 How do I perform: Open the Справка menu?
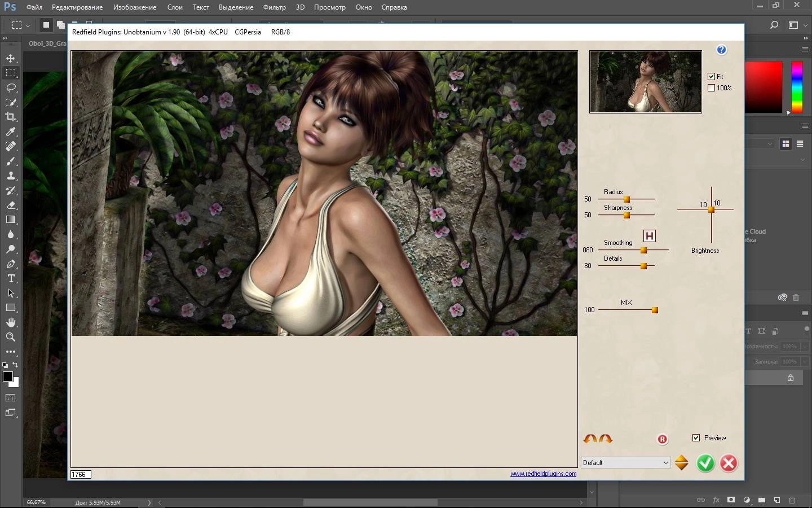click(x=394, y=7)
